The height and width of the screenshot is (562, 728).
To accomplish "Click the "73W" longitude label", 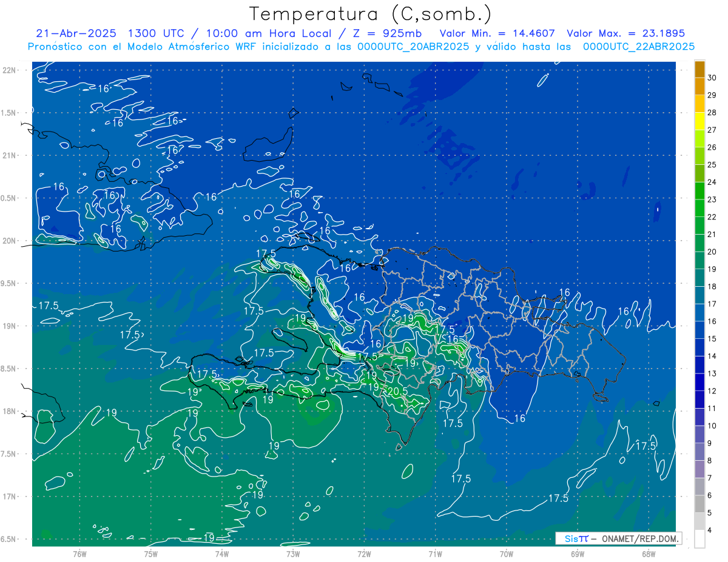I will coord(293,554).
